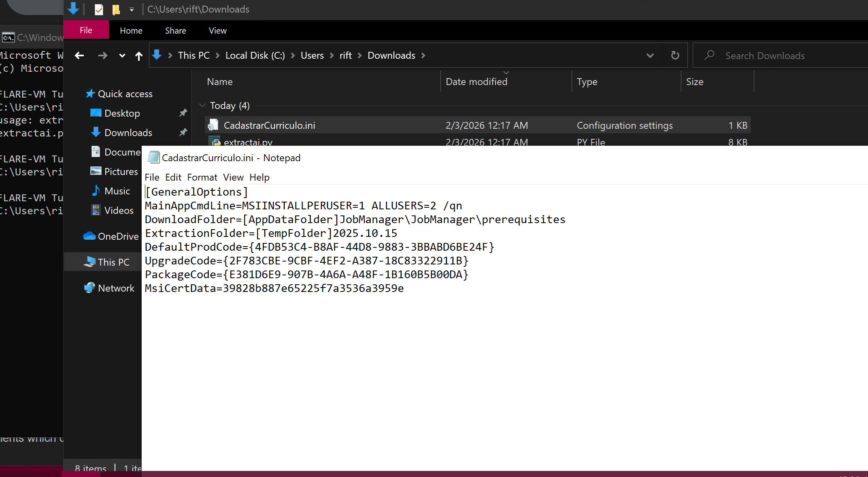Switch to the View ribbon tab
Image resolution: width=868 pixels, height=477 pixels.
pyautogui.click(x=217, y=31)
